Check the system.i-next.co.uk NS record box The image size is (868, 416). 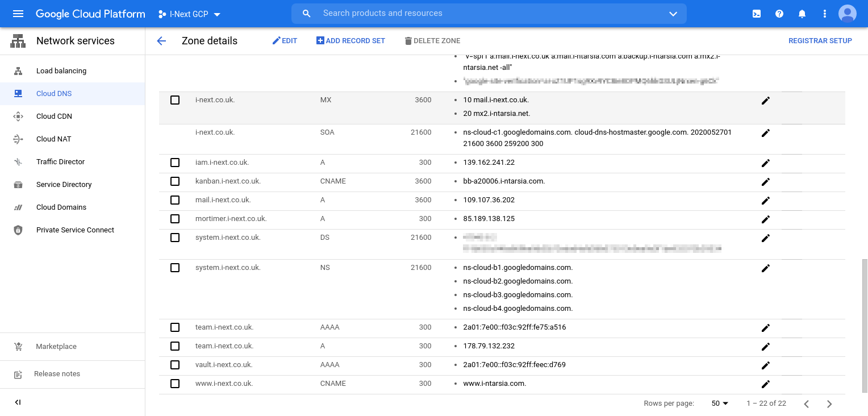pos(175,268)
